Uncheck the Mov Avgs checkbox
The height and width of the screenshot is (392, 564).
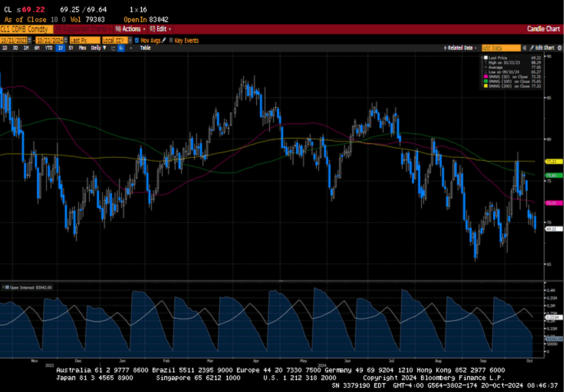[137, 41]
